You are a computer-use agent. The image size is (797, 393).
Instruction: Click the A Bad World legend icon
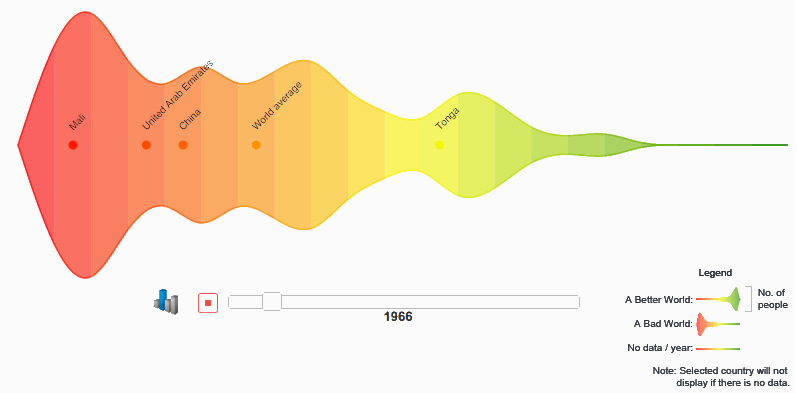coord(718,324)
